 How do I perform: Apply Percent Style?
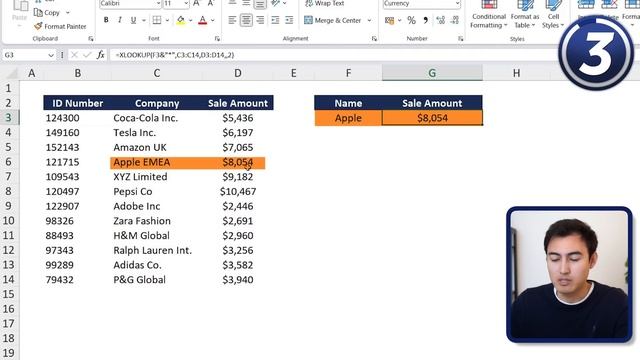411,20
